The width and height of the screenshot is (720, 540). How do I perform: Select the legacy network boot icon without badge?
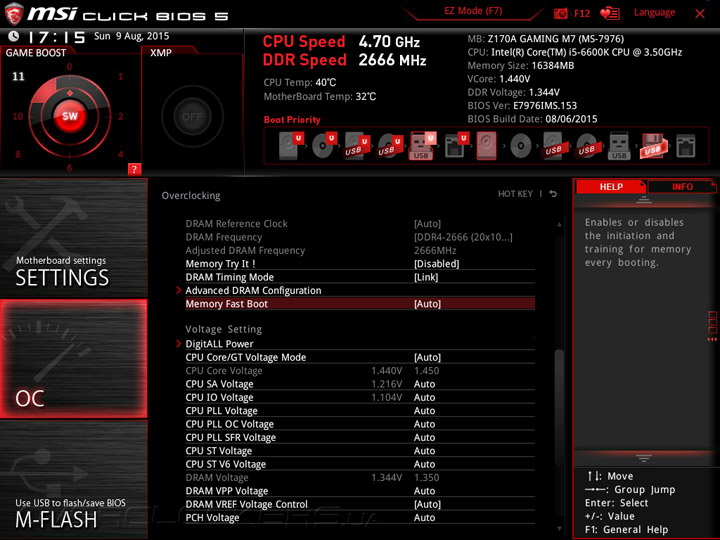pos(686,146)
